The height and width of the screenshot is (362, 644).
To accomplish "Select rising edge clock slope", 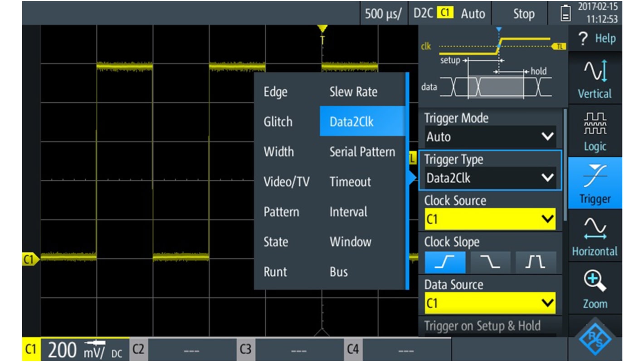I will click(444, 263).
